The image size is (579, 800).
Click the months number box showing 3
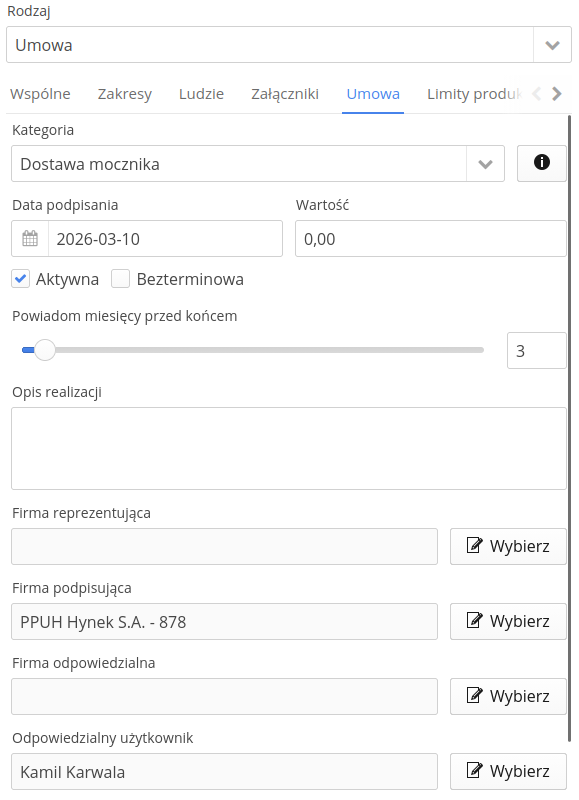(537, 351)
